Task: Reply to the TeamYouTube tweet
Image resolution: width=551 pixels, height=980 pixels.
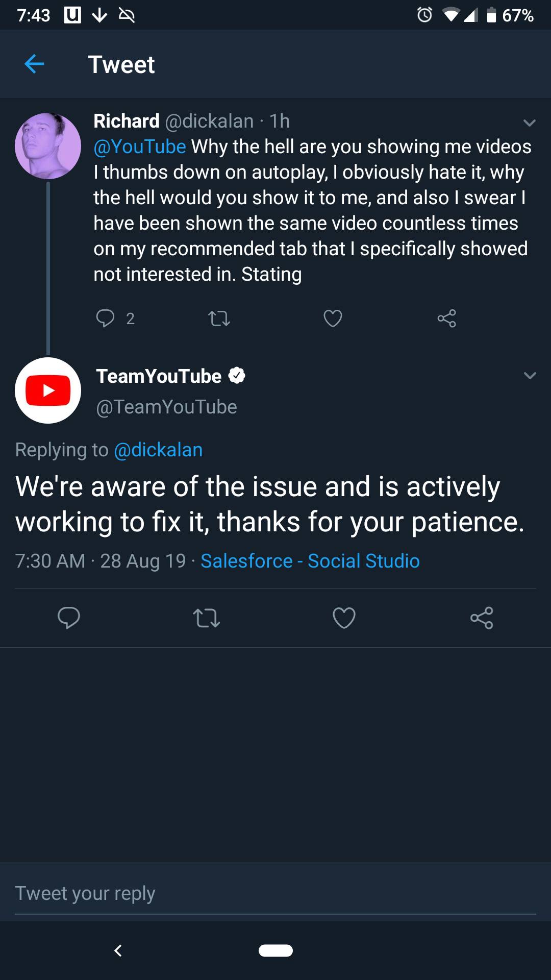Action: (69, 618)
